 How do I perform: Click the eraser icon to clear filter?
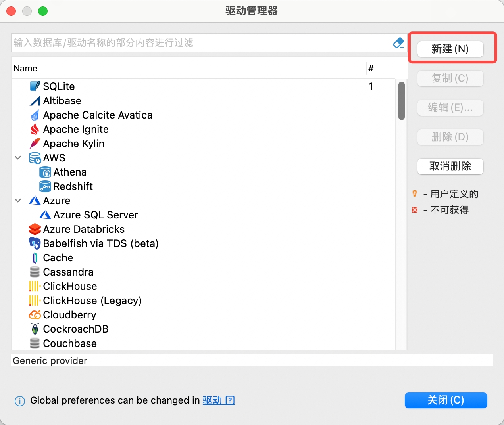tap(397, 43)
